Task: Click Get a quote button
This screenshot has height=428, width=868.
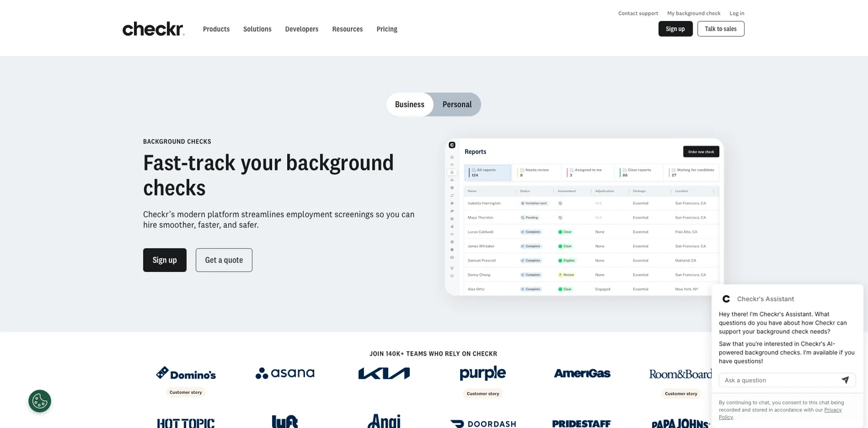Action: click(224, 260)
